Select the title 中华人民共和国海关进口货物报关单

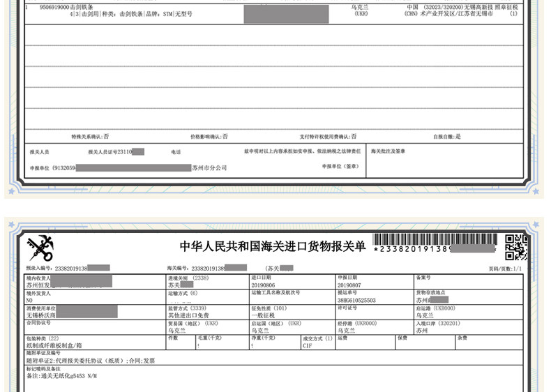pyautogui.click(x=273, y=246)
